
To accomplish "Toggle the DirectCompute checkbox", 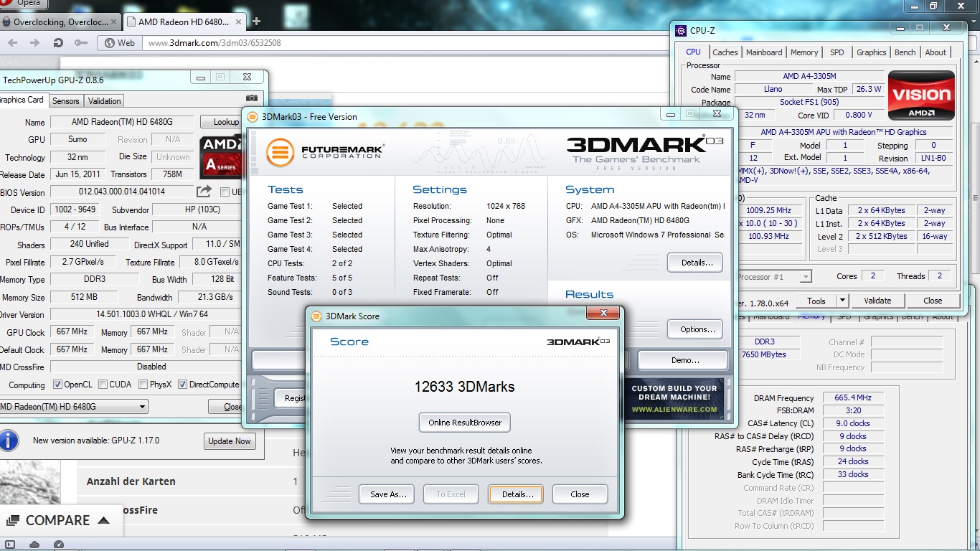I will tap(183, 385).
